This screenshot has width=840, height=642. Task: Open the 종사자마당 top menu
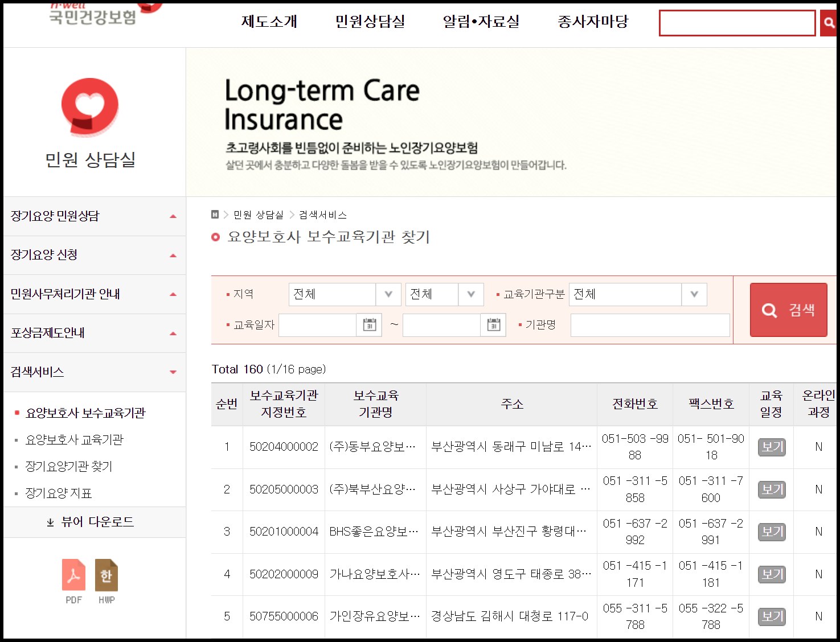click(593, 22)
